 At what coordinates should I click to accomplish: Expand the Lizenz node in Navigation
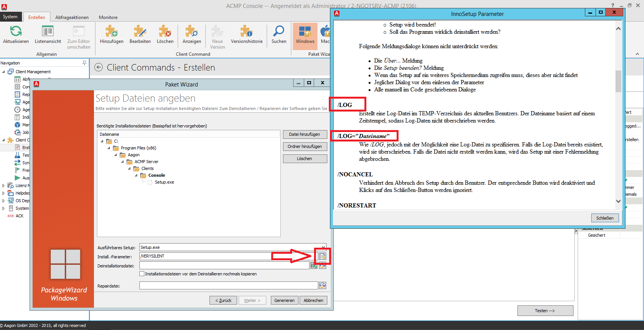click(4, 185)
